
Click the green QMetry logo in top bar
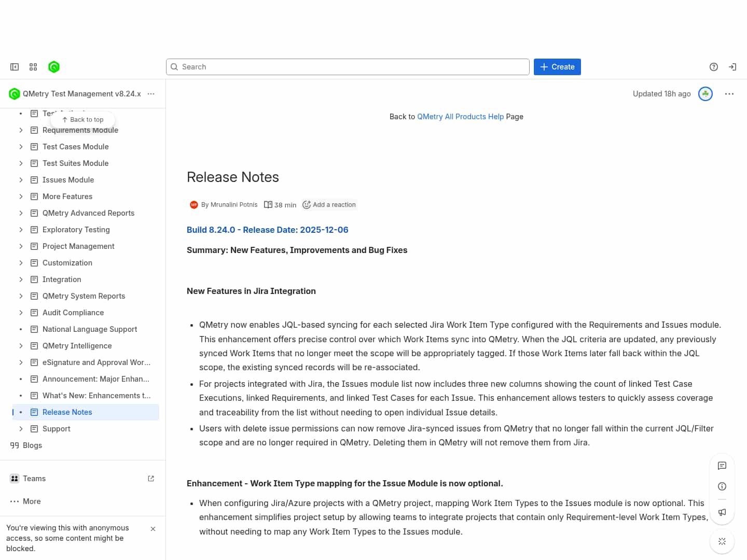tap(54, 67)
